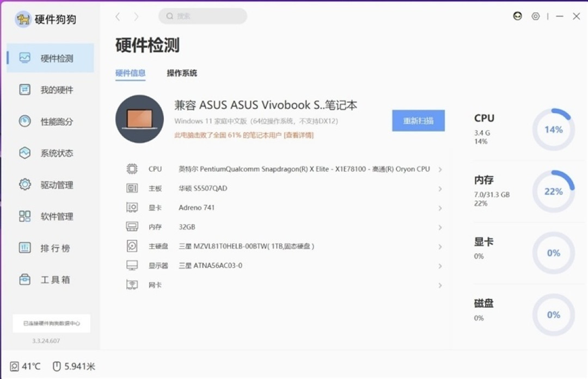Click the 32GB memory value text
The height and width of the screenshot is (379, 588).
[187, 227]
